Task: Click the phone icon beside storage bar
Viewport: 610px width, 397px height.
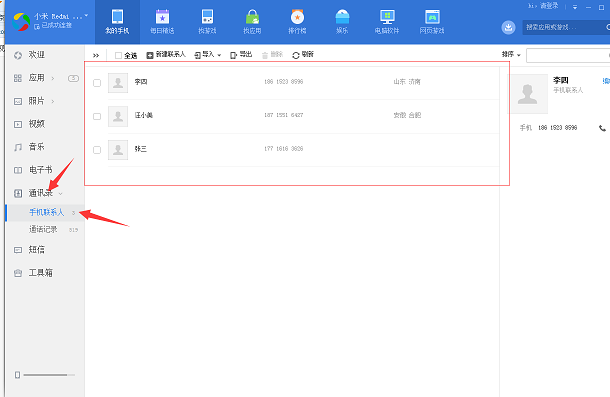Action: 17,375
